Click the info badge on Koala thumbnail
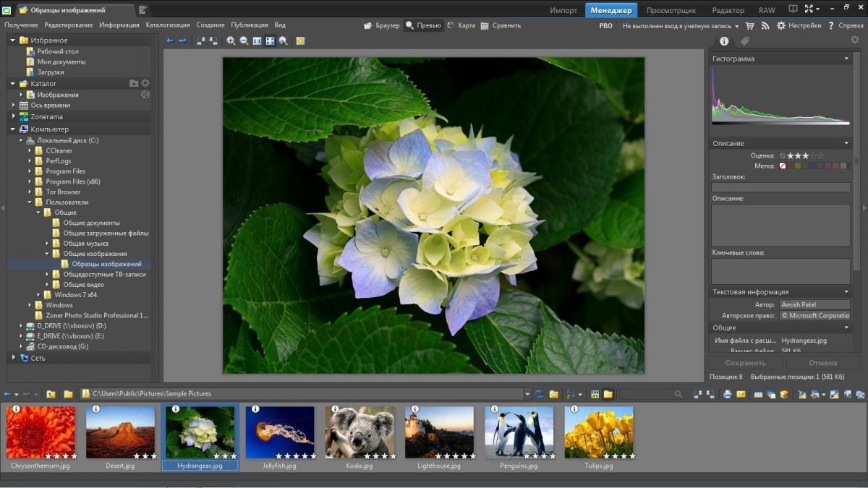 pyautogui.click(x=335, y=409)
